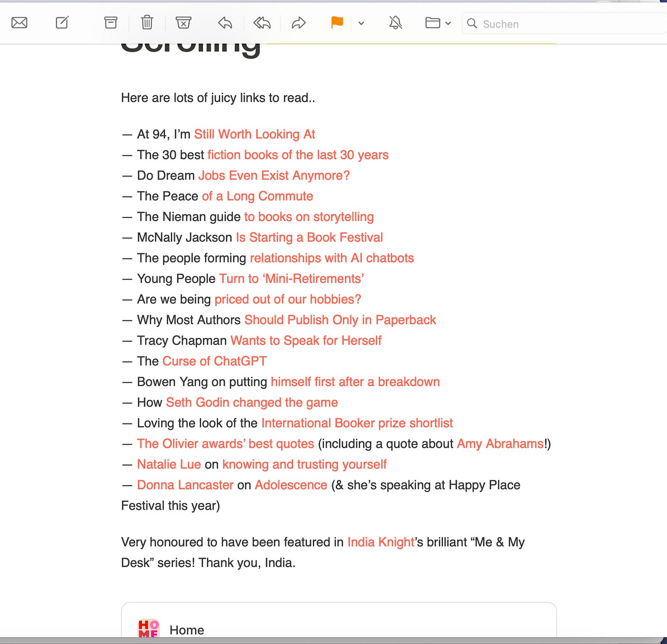Open Should Publish Only in Paperback link
The image size is (667, 644).
pyautogui.click(x=340, y=320)
